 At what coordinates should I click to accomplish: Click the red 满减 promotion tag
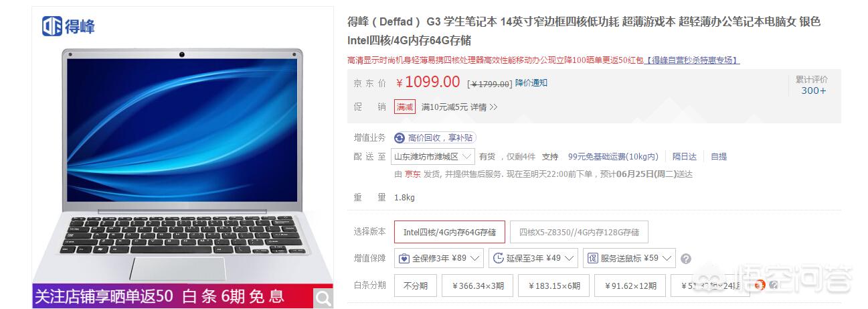(x=405, y=107)
